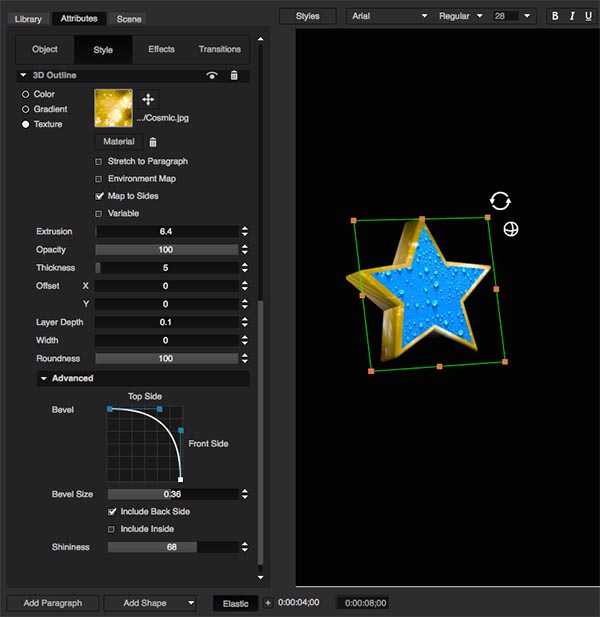This screenshot has height=617, width=600.
Task: Click the rotate icon beside the star
Action: [500, 201]
